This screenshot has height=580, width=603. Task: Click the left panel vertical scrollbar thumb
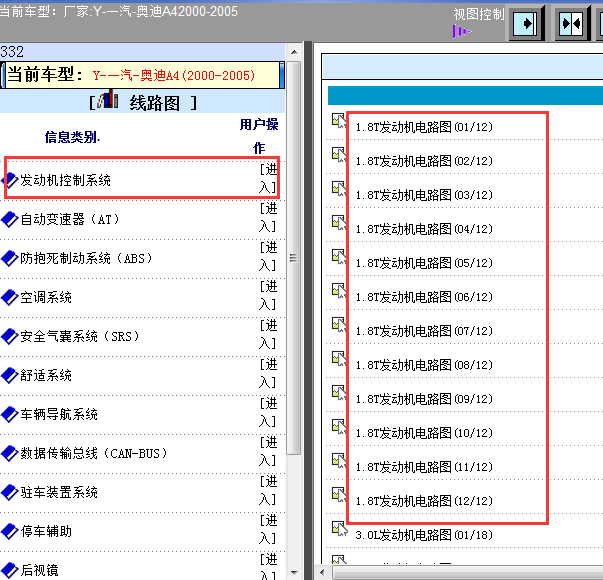click(x=294, y=258)
